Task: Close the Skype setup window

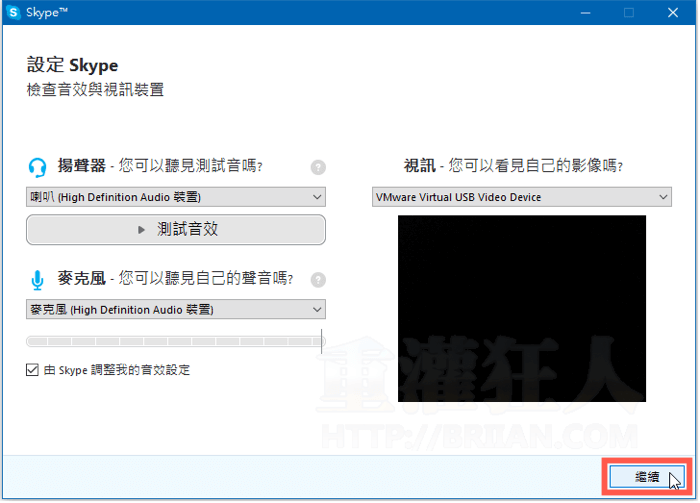Action: [x=675, y=12]
